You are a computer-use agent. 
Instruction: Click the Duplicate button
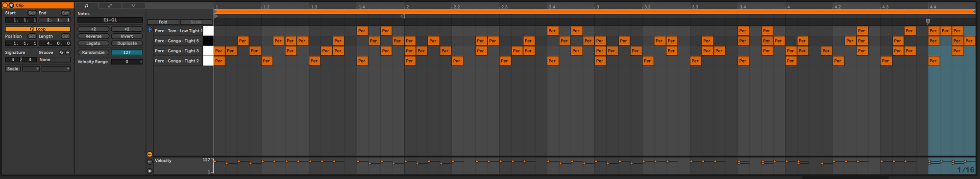(127, 44)
